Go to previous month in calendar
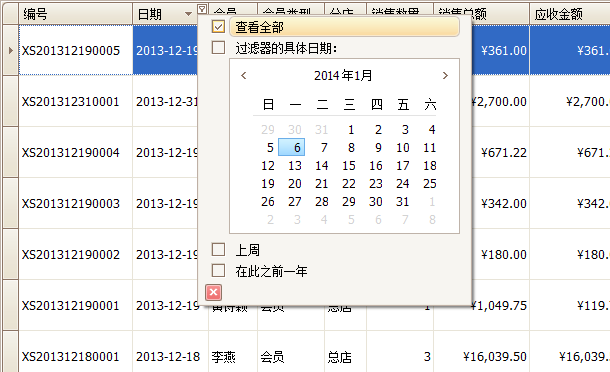The height and width of the screenshot is (372, 610). point(244,75)
